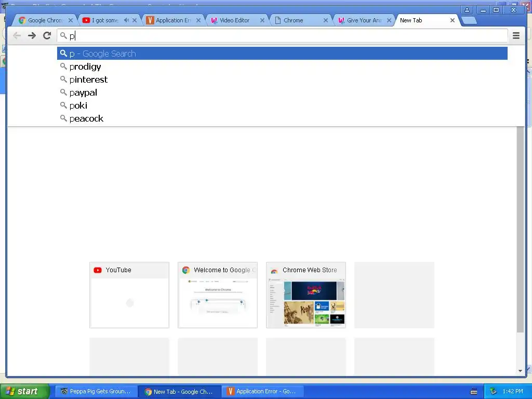Mute audio on the 'I got some' tab
The height and width of the screenshot is (399, 532).
point(126,20)
